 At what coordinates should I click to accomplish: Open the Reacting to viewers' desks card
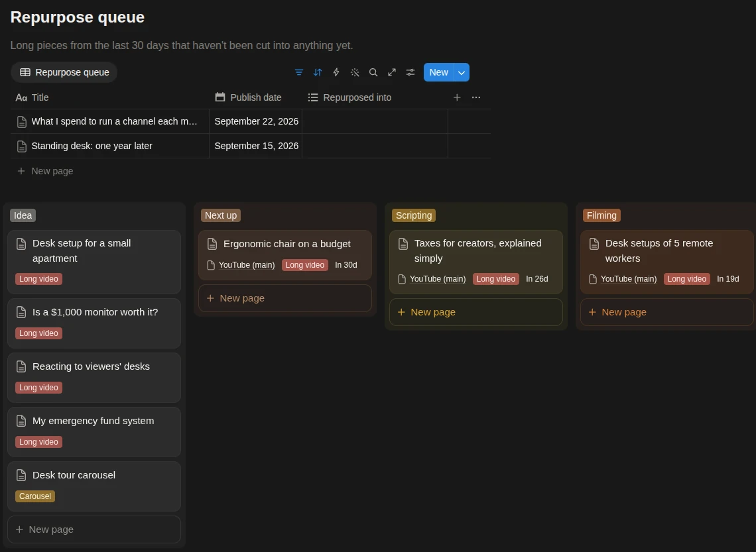(94, 378)
